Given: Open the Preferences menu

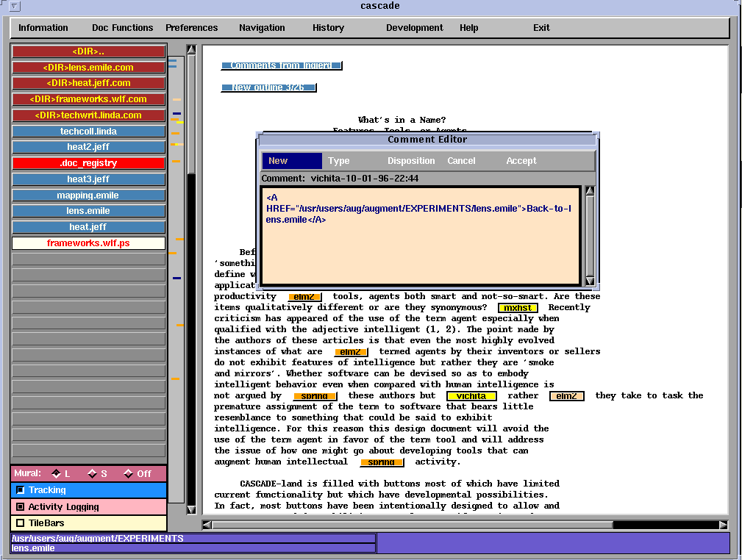Looking at the screenshot, I should (192, 28).
